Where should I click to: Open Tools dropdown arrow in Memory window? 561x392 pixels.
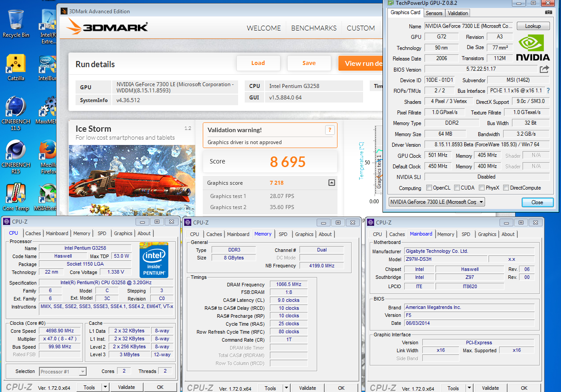click(286, 388)
